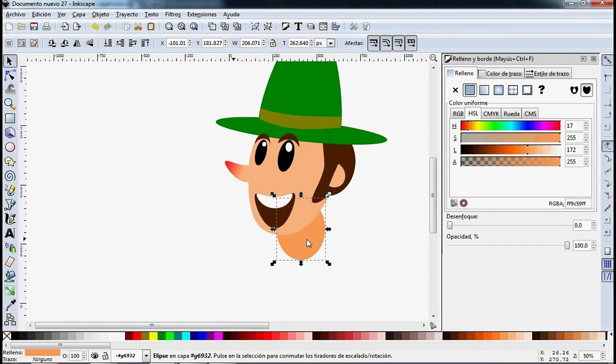Select the Calligraphy tool

(10, 219)
